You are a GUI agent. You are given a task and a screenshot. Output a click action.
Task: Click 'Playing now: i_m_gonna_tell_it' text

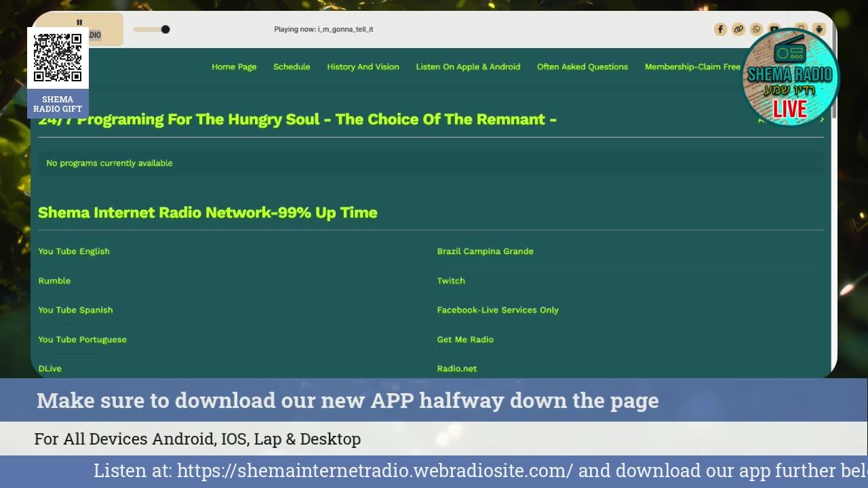tap(323, 29)
